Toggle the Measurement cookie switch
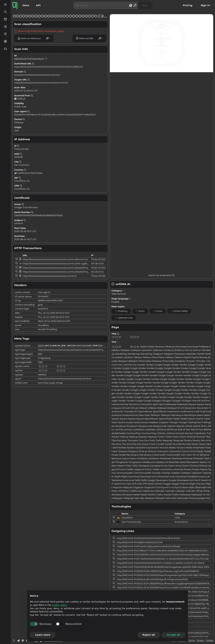 59,624
